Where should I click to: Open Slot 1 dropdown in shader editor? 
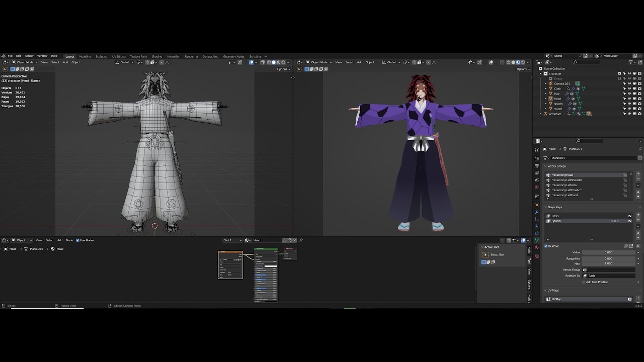[x=233, y=240]
